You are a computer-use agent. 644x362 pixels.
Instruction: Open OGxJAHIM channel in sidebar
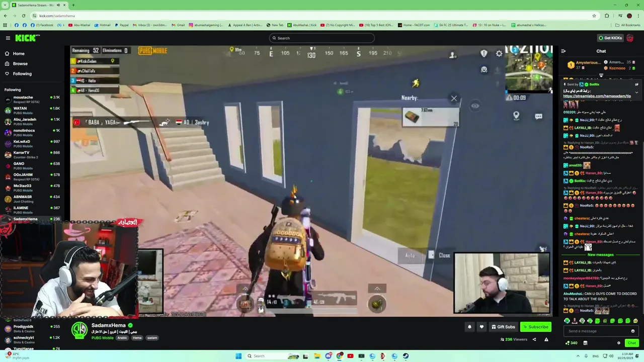click(32, 176)
